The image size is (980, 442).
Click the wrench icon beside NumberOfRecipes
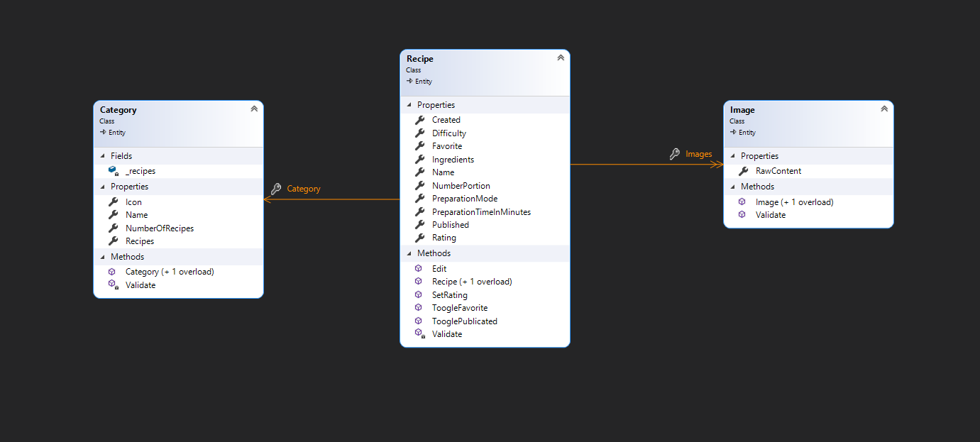click(x=113, y=228)
